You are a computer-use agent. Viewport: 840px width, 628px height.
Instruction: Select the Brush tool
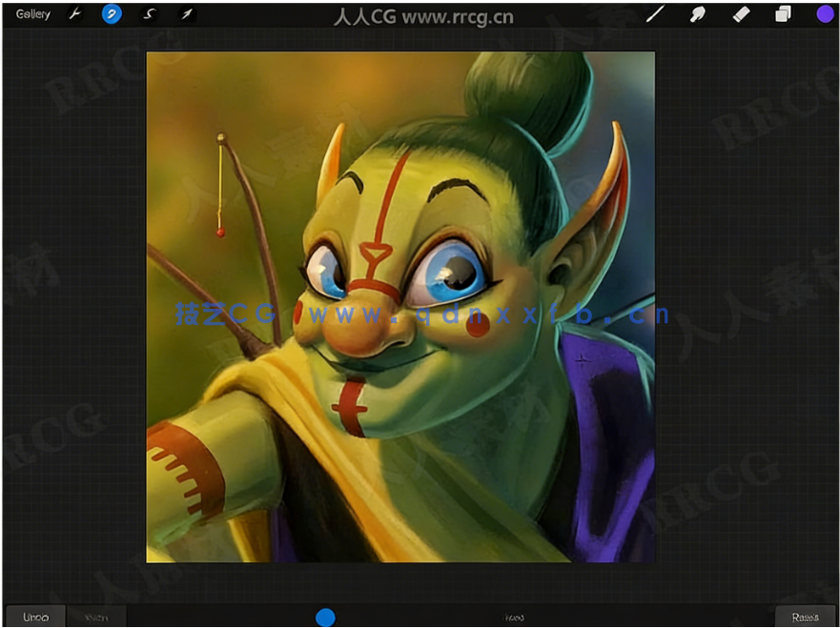point(654,14)
